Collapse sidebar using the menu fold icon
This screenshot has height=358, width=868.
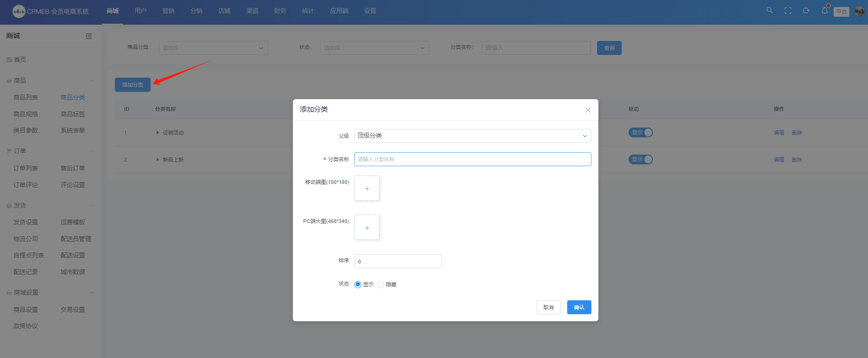88,36
